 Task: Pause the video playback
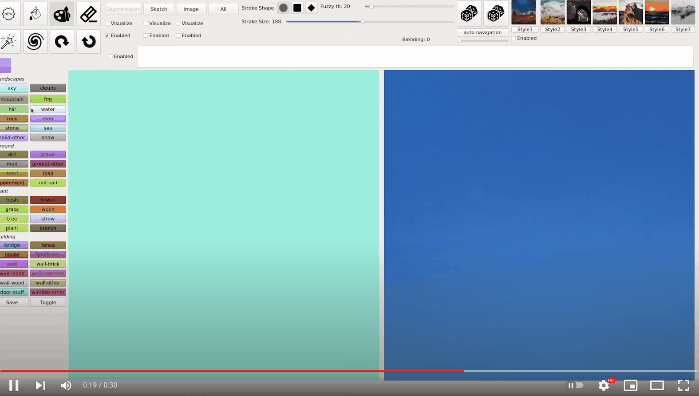tap(13, 385)
